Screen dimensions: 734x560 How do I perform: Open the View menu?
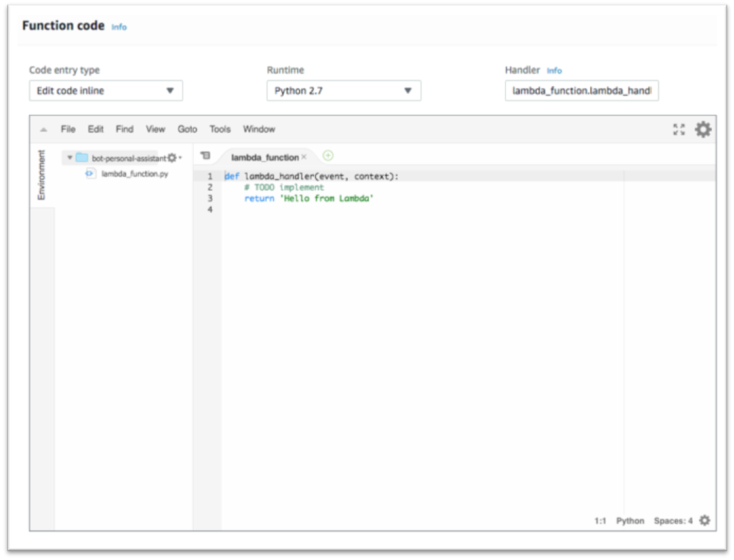(x=155, y=129)
